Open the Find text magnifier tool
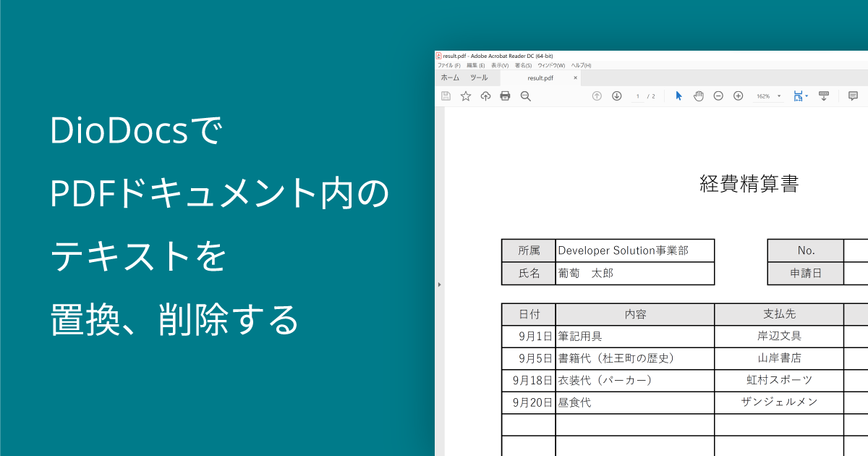This screenshot has width=868, height=456. click(x=526, y=96)
